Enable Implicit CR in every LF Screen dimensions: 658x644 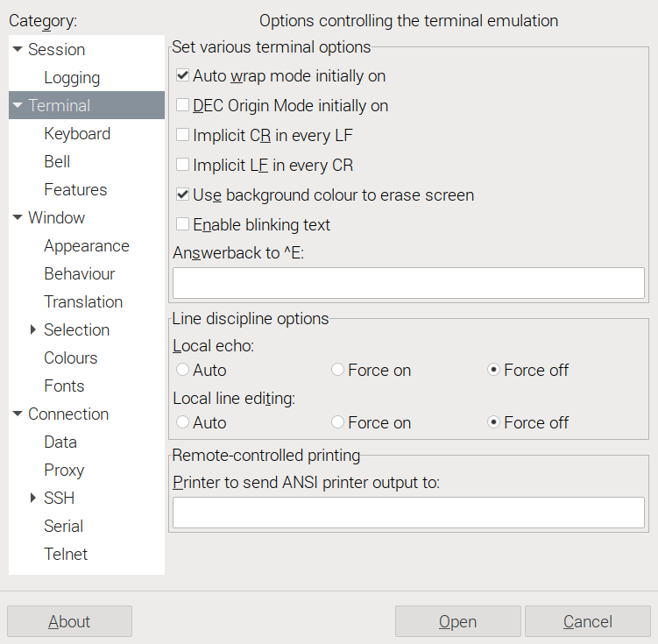pos(182,135)
